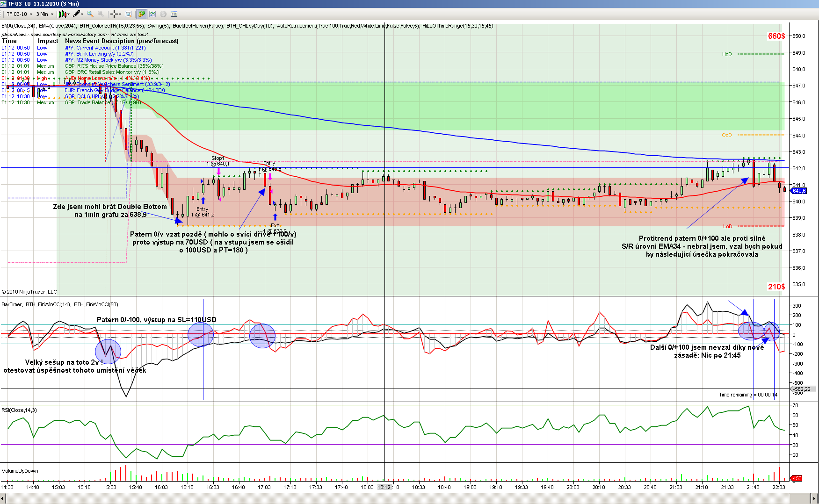Screen dimensions: 819x504
Task: Click the highlighted 18:12 time axis label
Action: tap(384, 487)
